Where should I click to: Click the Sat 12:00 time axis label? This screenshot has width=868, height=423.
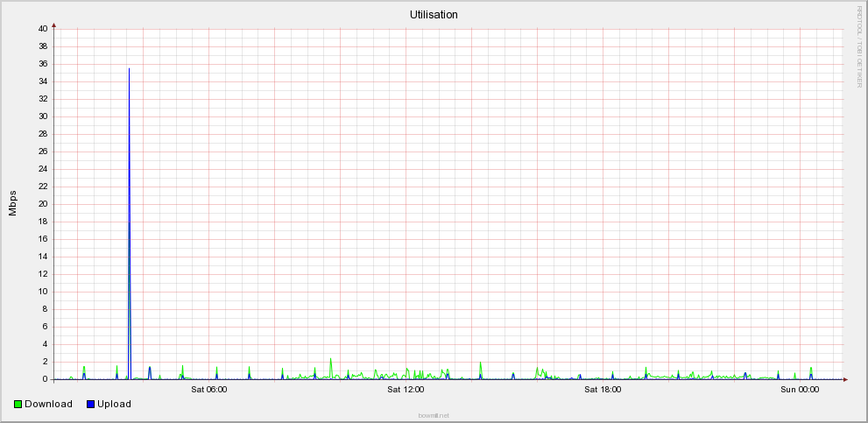(x=406, y=390)
